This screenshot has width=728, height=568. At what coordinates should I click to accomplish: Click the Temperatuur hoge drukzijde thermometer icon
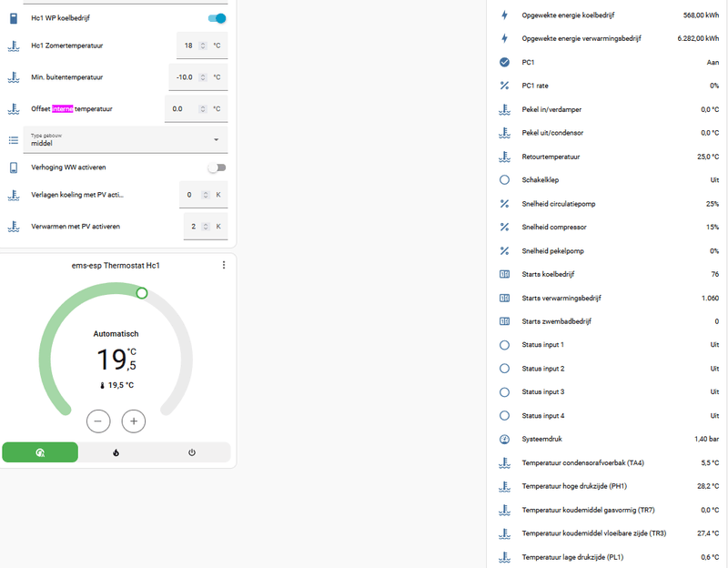pos(504,486)
